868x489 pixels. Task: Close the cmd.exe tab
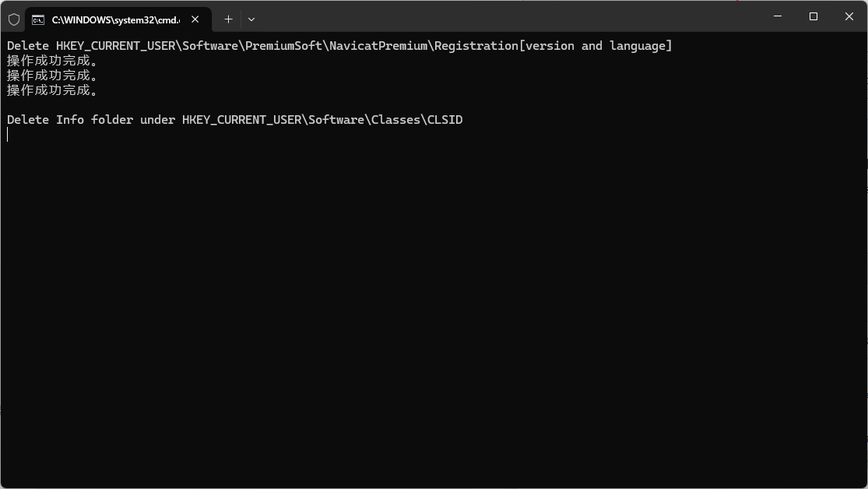coord(195,19)
